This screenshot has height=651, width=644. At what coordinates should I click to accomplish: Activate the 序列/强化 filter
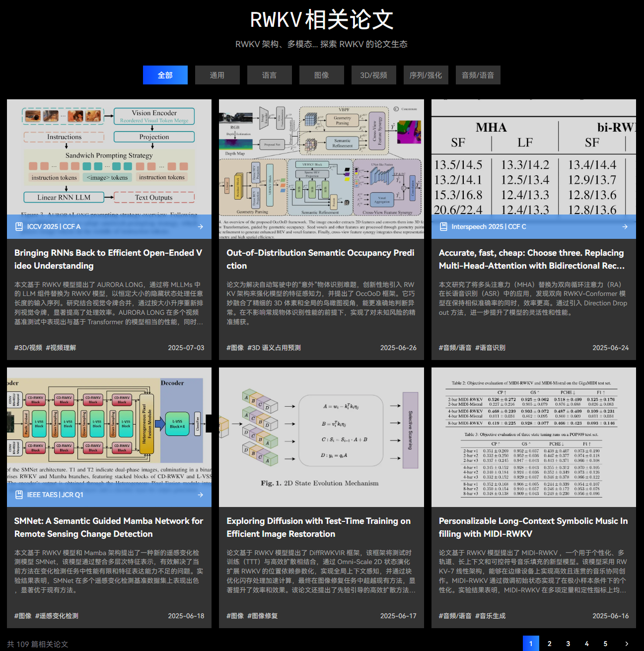tap(425, 75)
